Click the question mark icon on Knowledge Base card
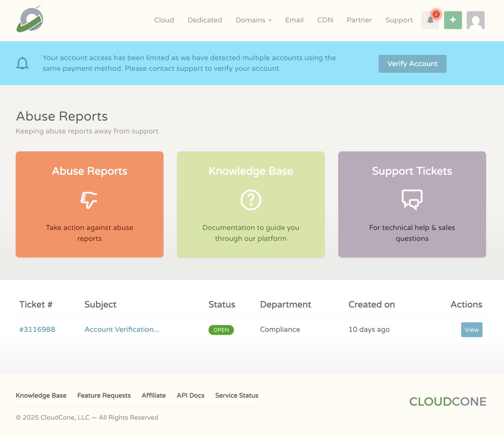Screen dimensions: 504x437 251,200
